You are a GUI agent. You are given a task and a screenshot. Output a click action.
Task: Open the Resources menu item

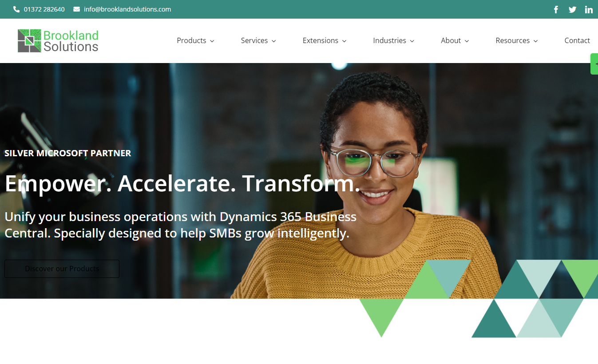(516, 40)
